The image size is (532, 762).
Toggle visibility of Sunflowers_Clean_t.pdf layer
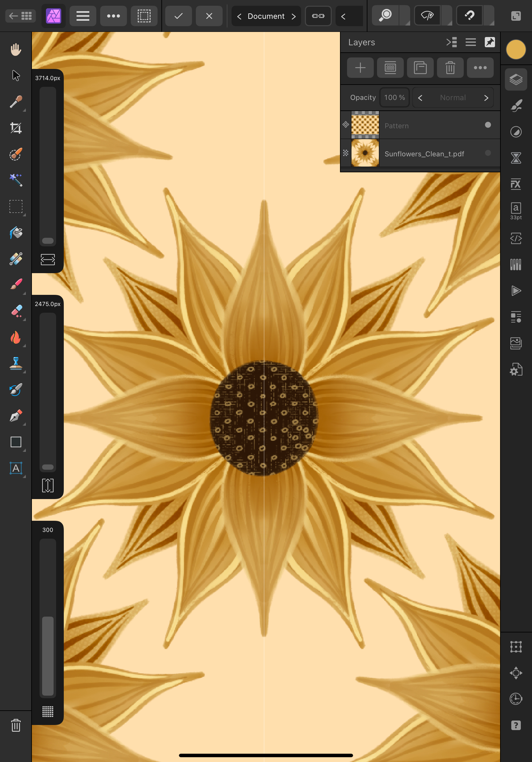(488, 153)
